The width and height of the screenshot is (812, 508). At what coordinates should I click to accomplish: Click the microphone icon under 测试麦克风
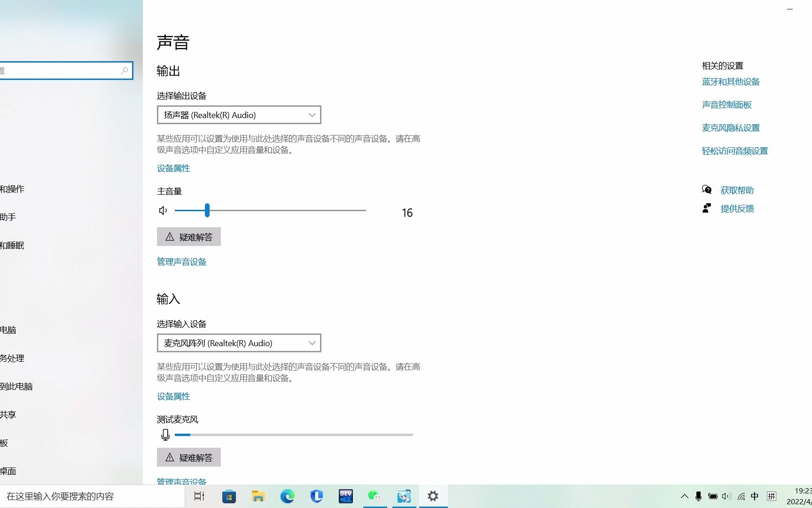pyautogui.click(x=165, y=435)
